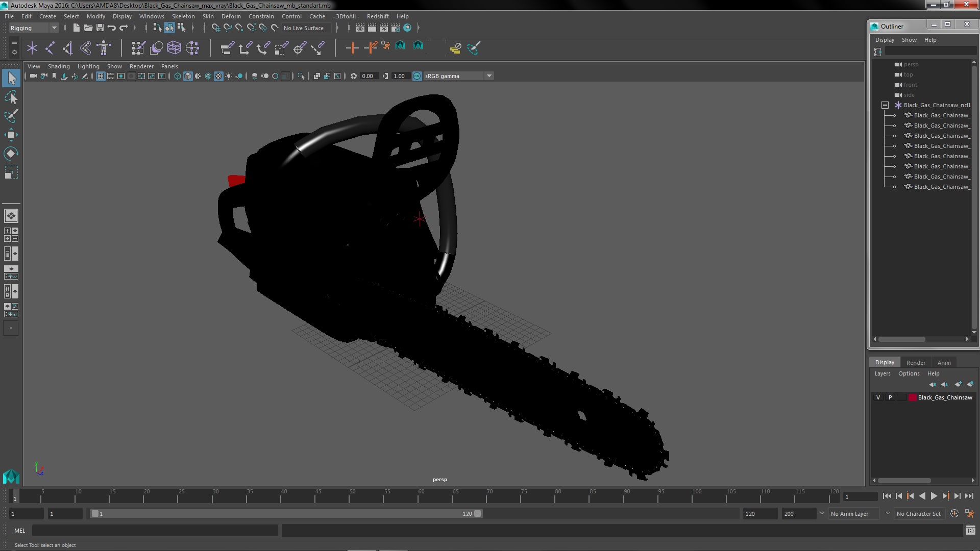
Task: Toggle playback P box for Black_Gas_Chainsaw layer
Action: pos(890,397)
